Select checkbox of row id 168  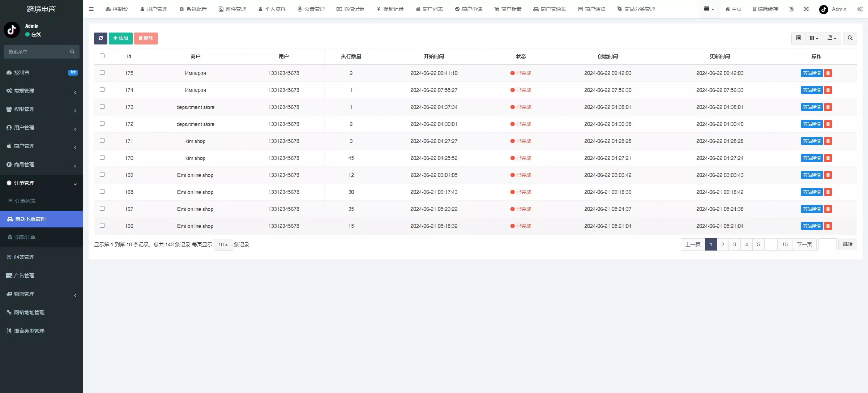102,192
